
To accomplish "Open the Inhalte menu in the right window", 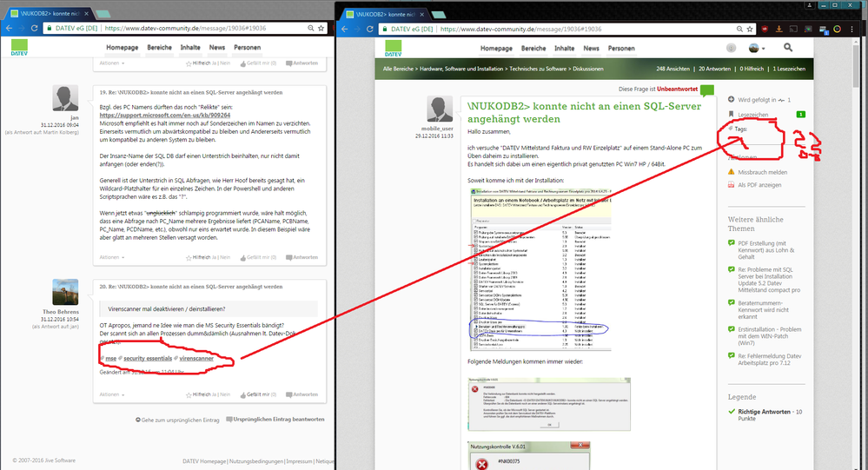I will click(565, 48).
